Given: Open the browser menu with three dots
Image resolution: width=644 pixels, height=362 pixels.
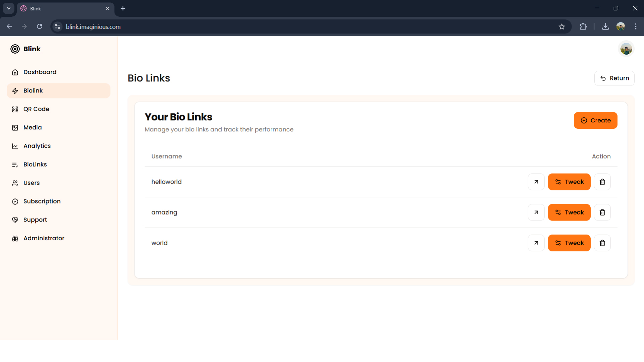Looking at the screenshot, I should pyautogui.click(x=636, y=26).
